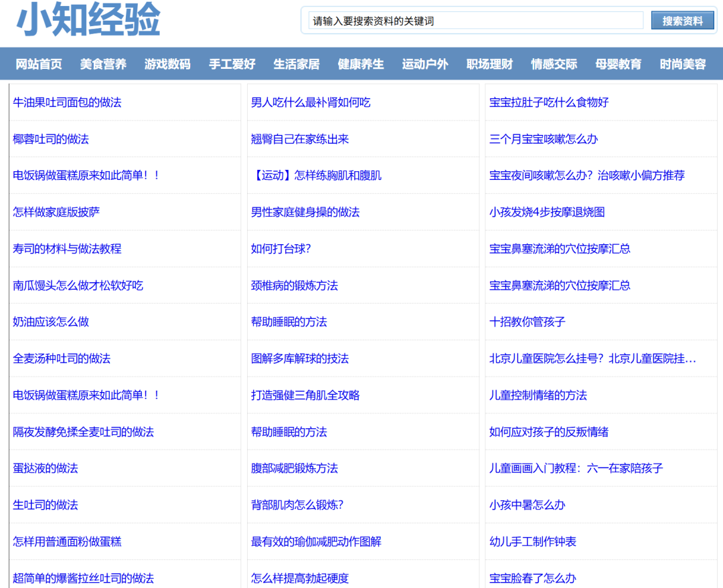Select the 游戏数码 nav menu item

pyautogui.click(x=167, y=64)
